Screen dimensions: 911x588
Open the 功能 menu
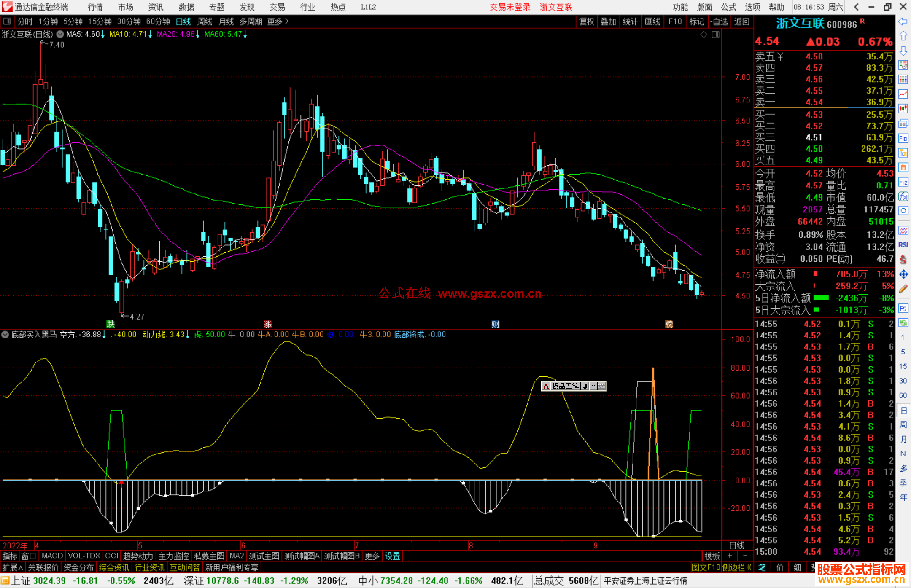(x=680, y=7)
